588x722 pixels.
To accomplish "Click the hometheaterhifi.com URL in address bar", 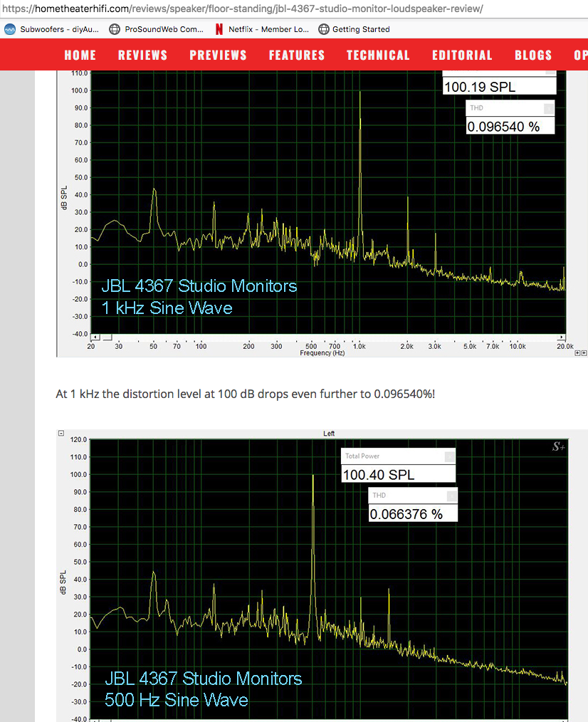I will point(243,9).
